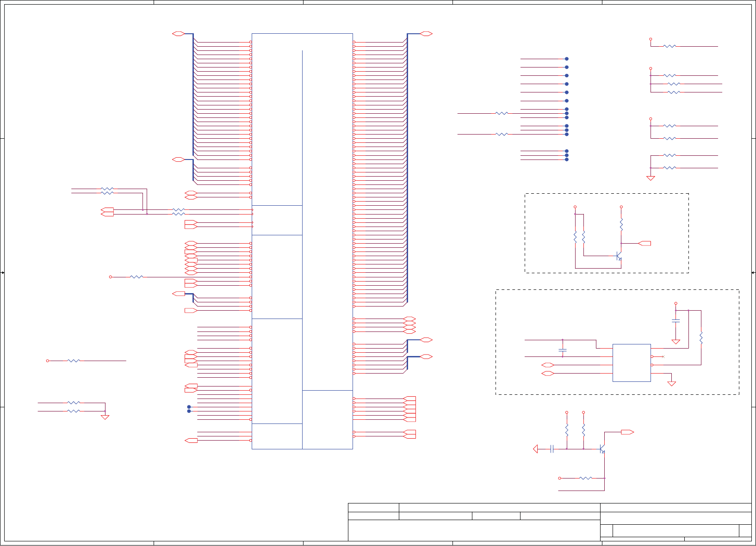Image resolution: width=756 pixels, height=546 pixels.
Task: Select the capacitor bridging the small IC's input wires
Action: coord(563,350)
